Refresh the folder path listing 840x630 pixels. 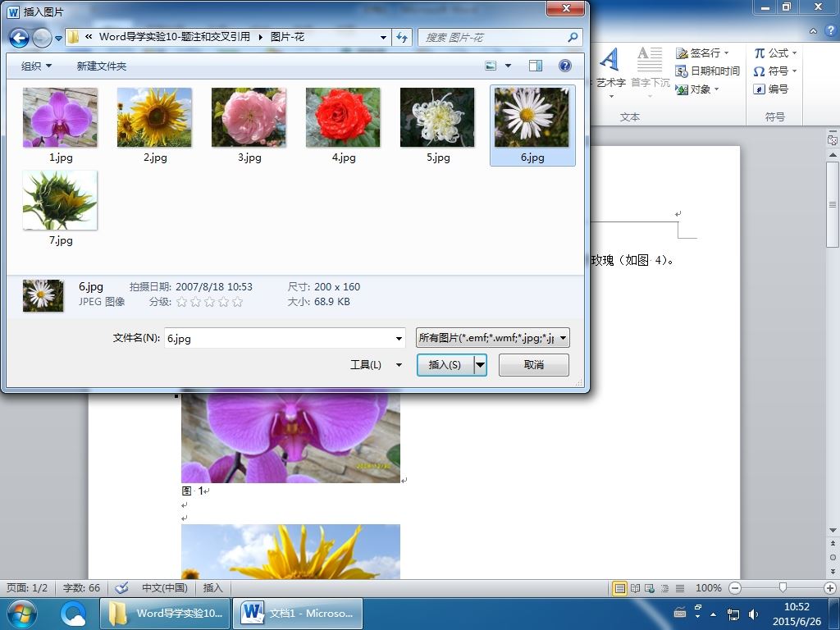point(402,37)
